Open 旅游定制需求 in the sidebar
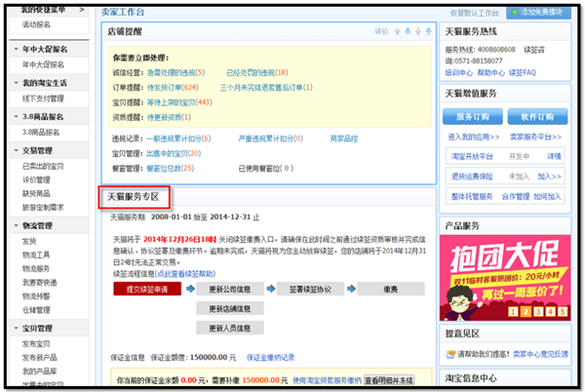Screen dimensions: 585x392 [x=43, y=208]
